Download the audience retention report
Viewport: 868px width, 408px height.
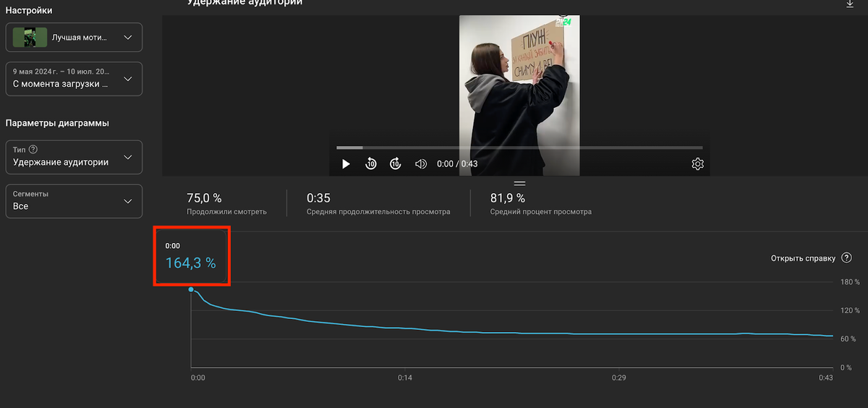849,4
